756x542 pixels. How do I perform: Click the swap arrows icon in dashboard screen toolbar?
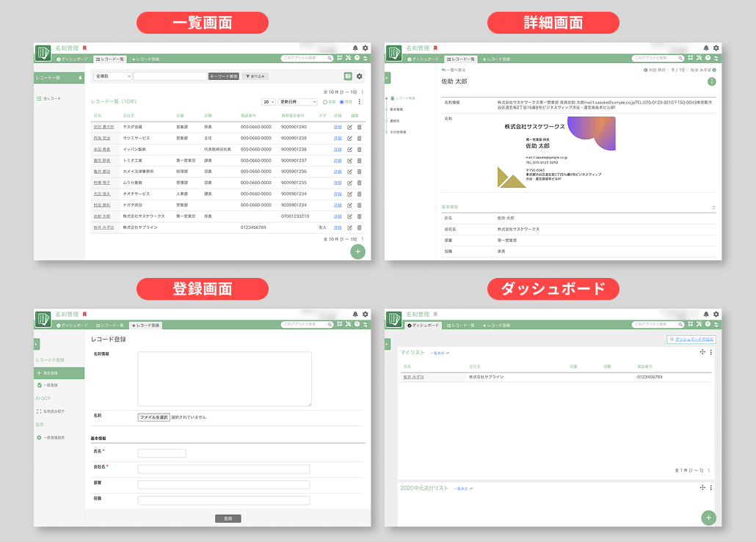716,324
